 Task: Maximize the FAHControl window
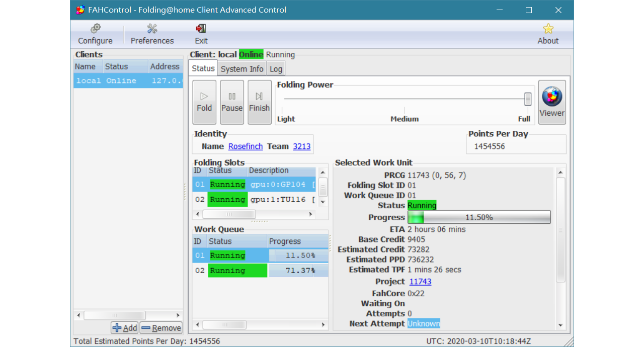pyautogui.click(x=529, y=10)
